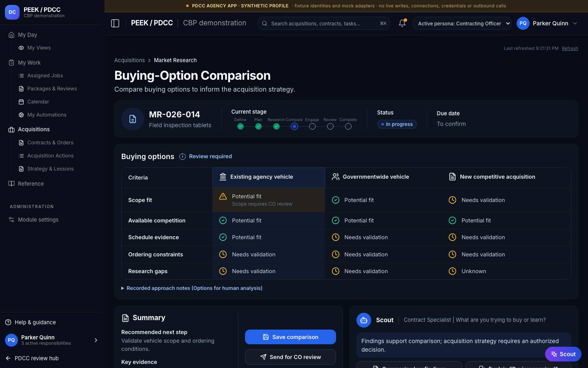
Task: Open the Calendar page
Action: 38,102
